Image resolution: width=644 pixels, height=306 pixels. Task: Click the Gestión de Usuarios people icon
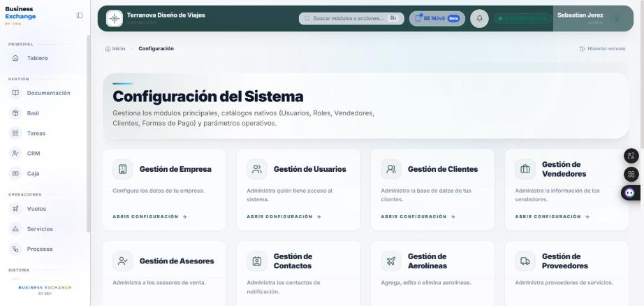tap(257, 169)
